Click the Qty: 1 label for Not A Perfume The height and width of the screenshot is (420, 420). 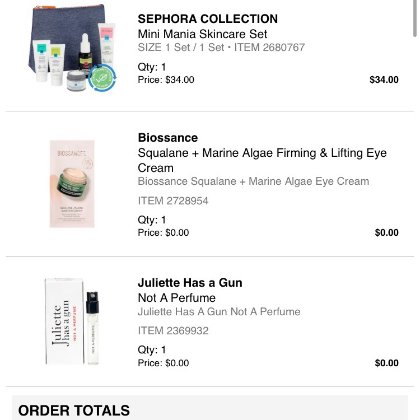152,350
